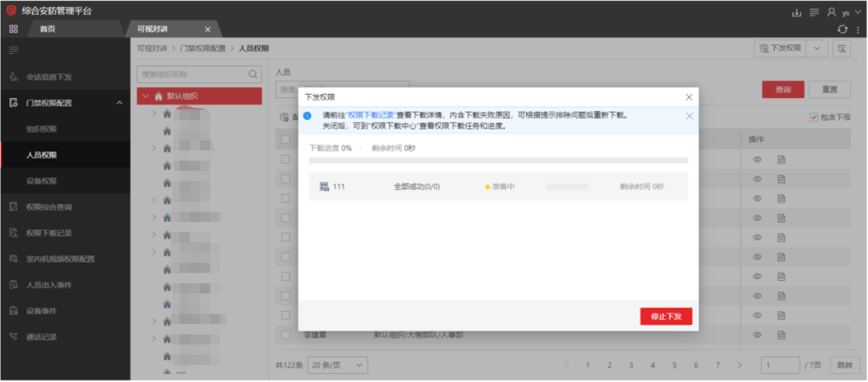Click the 下载进度 0% text
Screen dimensions: 868x382
pyautogui.click(x=330, y=148)
